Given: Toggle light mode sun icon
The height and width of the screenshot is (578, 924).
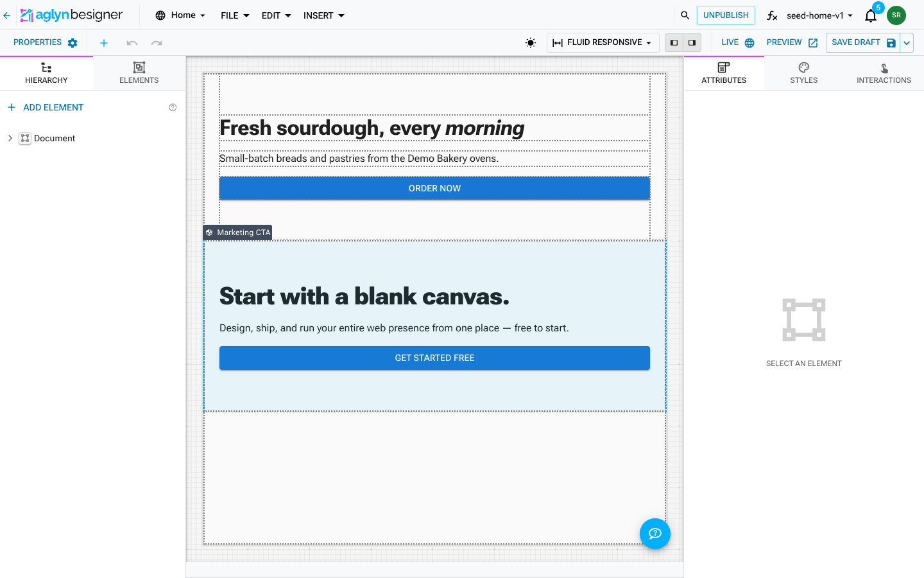Looking at the screenshot, I should coord(531,43).
